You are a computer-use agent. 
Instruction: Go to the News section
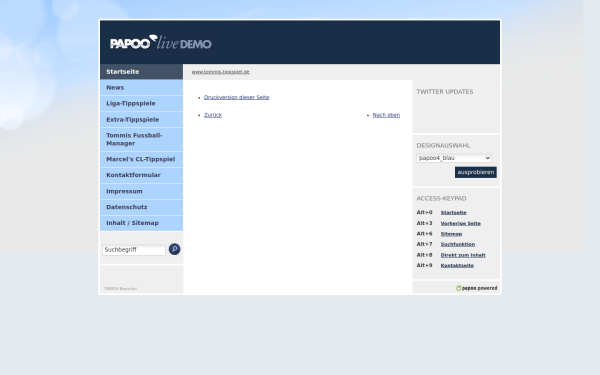142,88
